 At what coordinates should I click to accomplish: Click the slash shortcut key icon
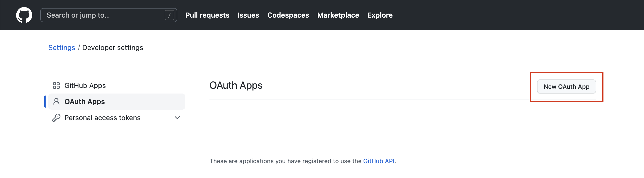pos(169,15)
